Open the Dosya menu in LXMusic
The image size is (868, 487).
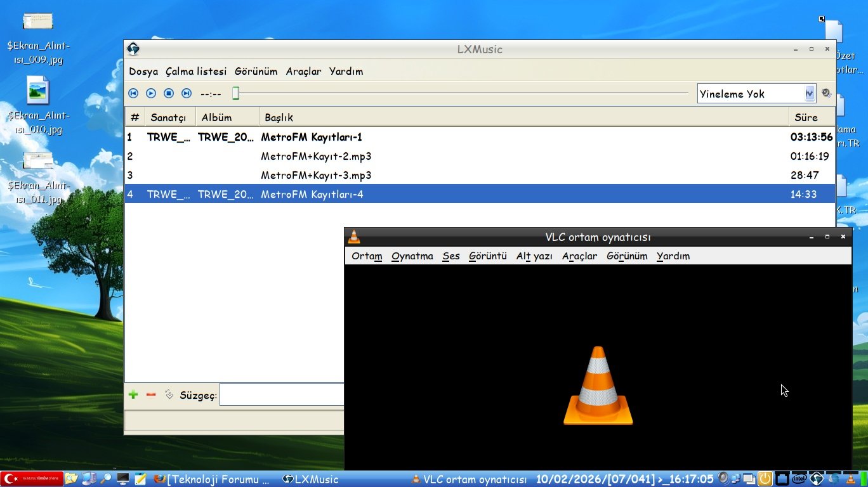pyautogui.click(x=143, y=72)
